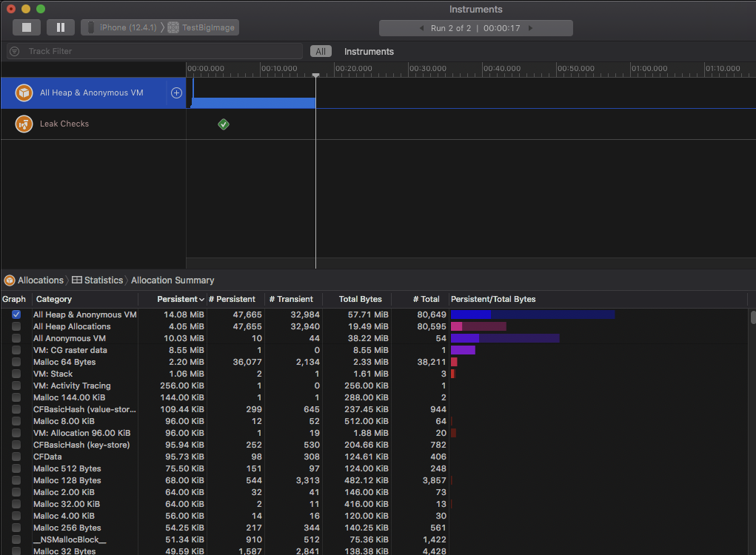The height and width of the screenshot is (555, 756).
Task: Select the __NSMallocBlock__ row
Action: pyautogui.click(x=374, y=539)
